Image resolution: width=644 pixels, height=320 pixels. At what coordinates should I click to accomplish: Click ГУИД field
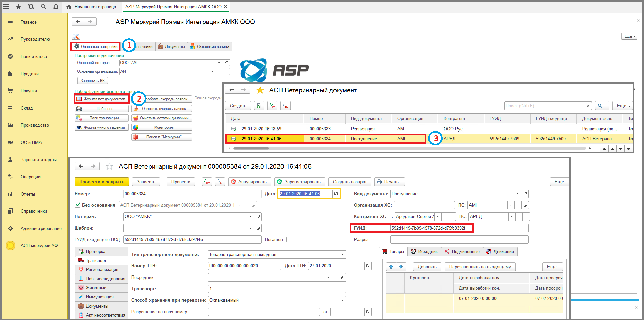tap(459, 228)
